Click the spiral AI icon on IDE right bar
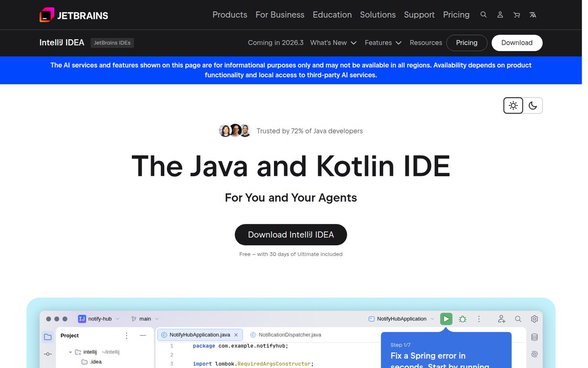The height and width of the screenshot is (368, 588). point(535,354)
